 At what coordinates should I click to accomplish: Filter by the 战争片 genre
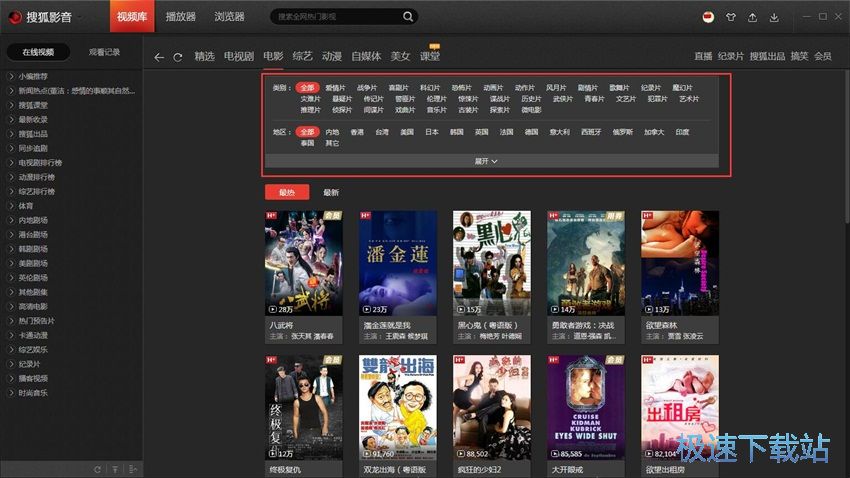pos(367,87)
